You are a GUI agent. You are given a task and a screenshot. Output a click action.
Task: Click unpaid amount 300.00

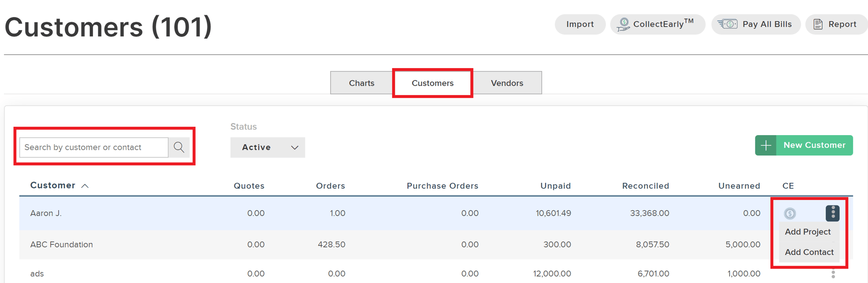(557, 245)
